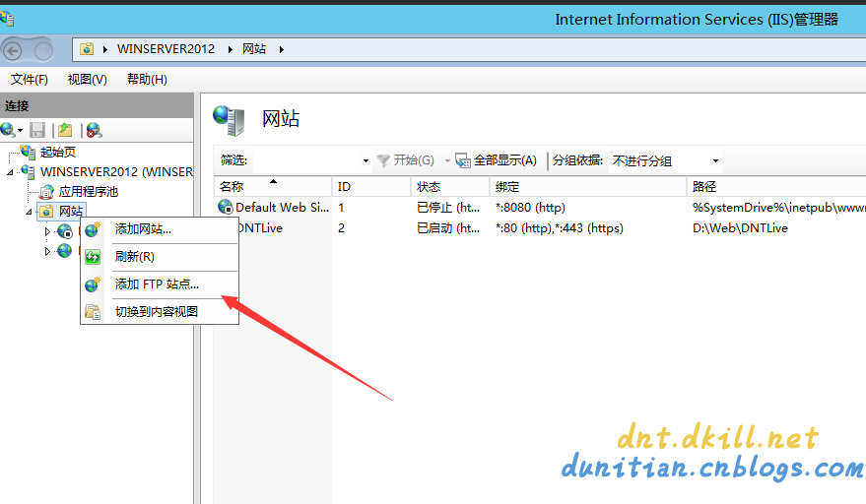Click the second site globe icon in tree
This screenshot has width=866, height=504.
pyautogui.click(x=65, y=251)
